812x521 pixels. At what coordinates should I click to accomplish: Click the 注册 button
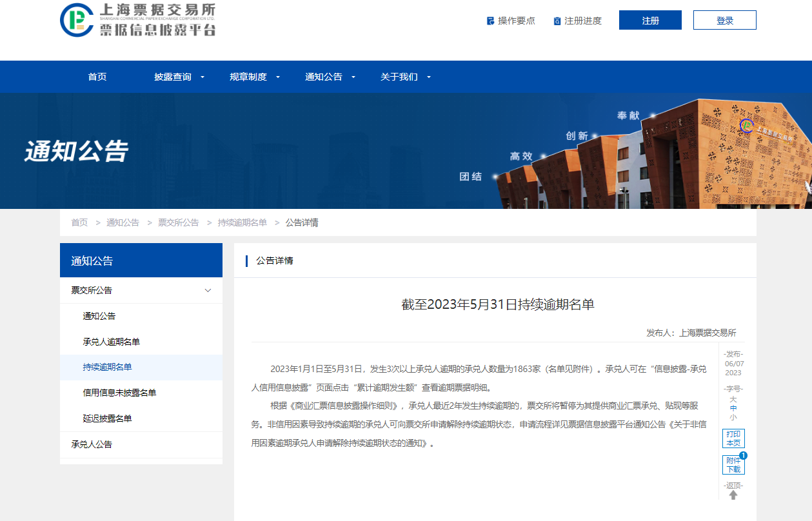pos(650,20)
